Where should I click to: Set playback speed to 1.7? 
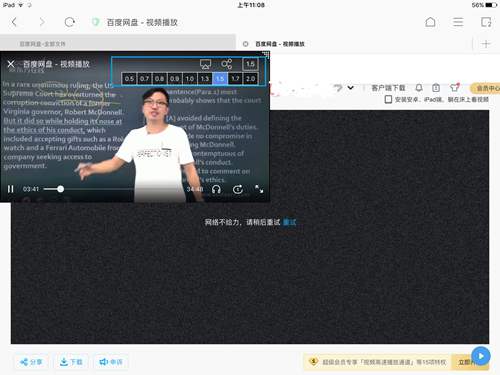(235, 79)
